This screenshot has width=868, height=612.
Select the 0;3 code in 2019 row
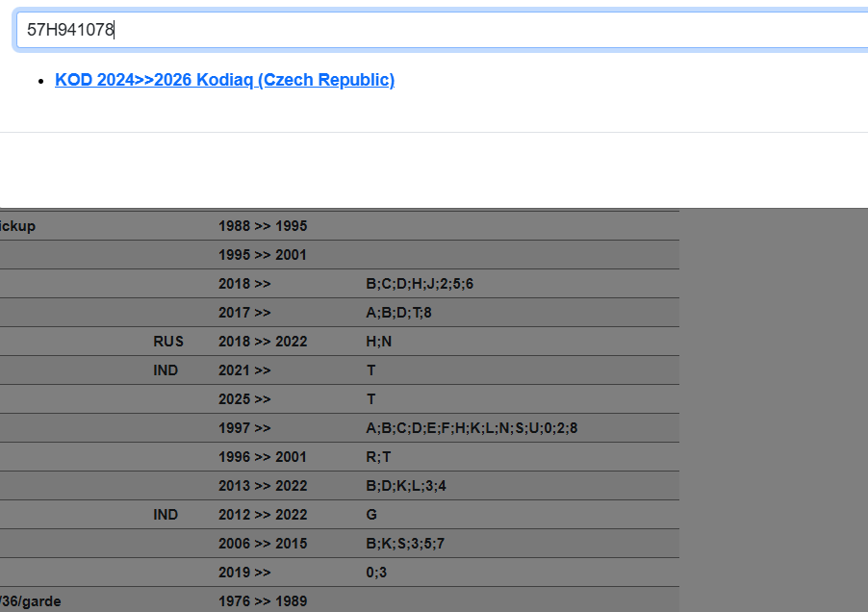pos(375,573)
